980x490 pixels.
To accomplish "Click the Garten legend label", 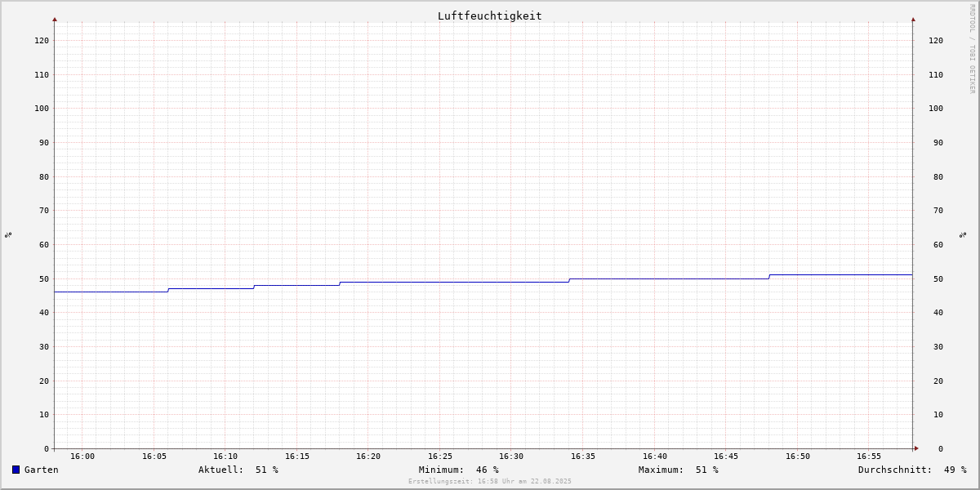I will pos(42,470).
